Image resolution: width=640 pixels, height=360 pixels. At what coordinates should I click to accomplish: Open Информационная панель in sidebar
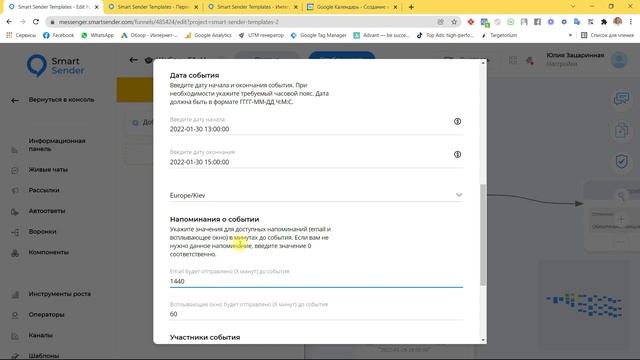pyautogui.click(x=57, y=144)
